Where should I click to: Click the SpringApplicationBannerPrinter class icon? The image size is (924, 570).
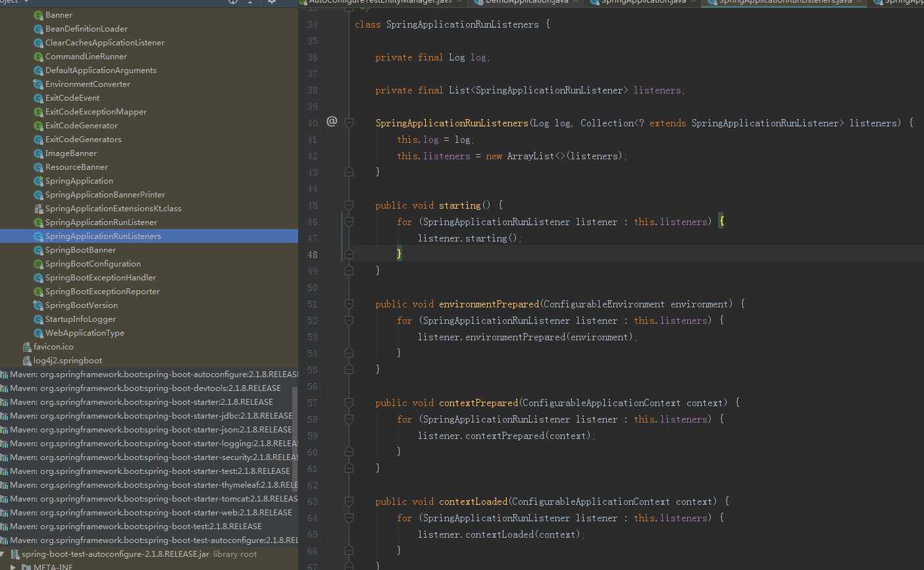(x=39, y=195)
